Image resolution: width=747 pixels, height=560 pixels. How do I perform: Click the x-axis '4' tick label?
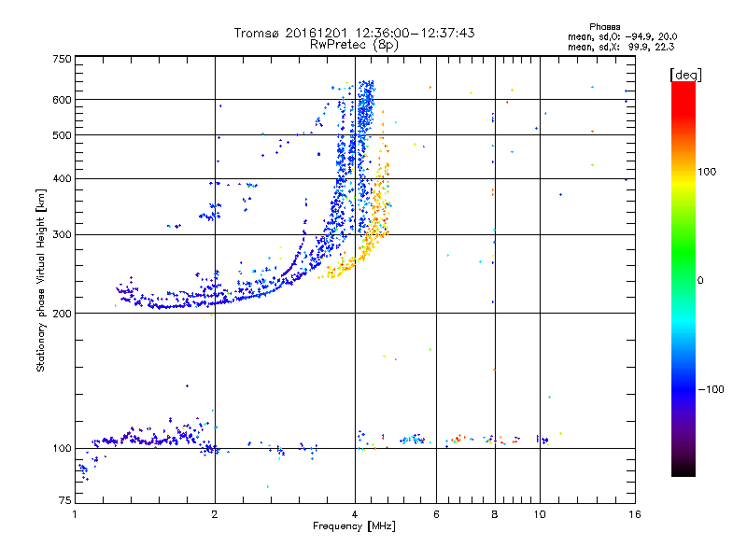click(355, 514)
